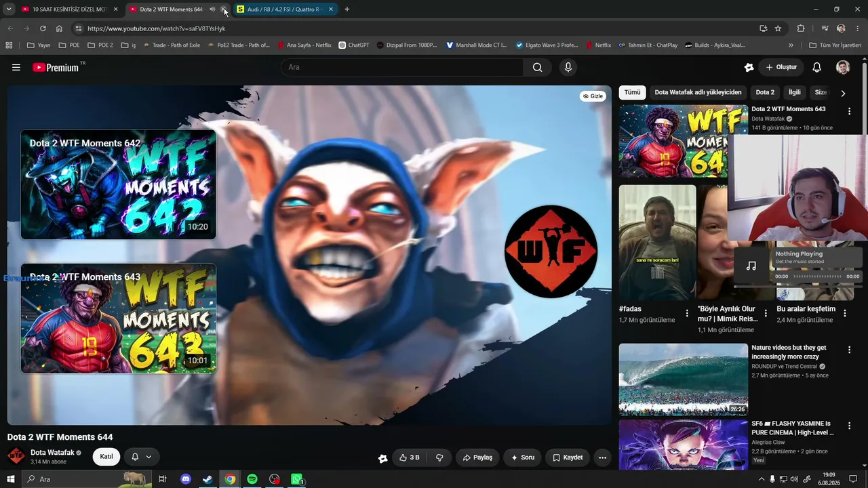Click the Katıl join button
The image size is (868, 488).
pos(106,457)
